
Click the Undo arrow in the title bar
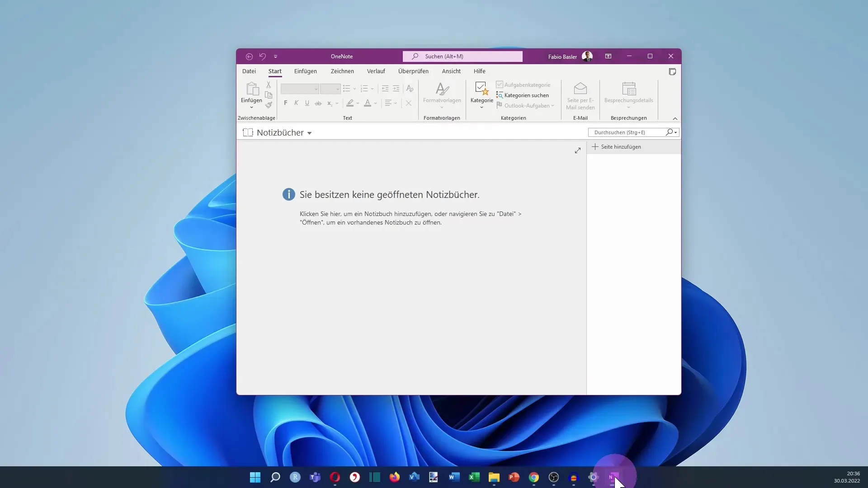click(x=262, y=56)
